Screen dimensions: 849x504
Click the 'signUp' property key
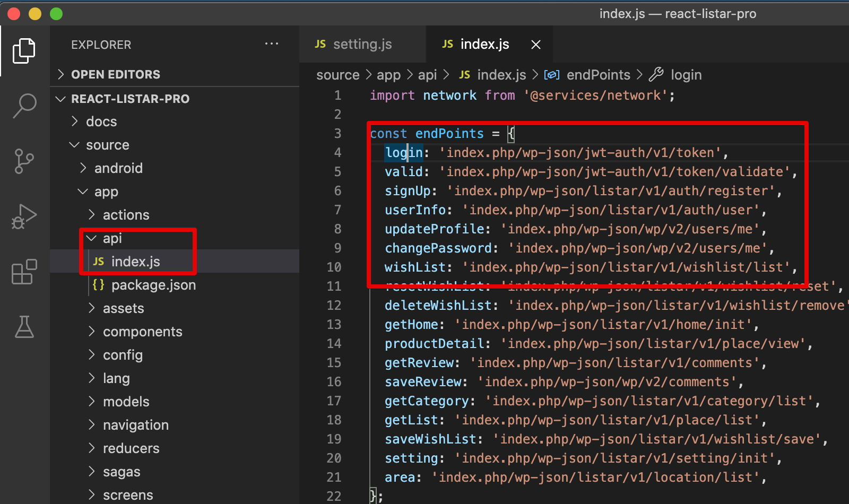point(408,191)
